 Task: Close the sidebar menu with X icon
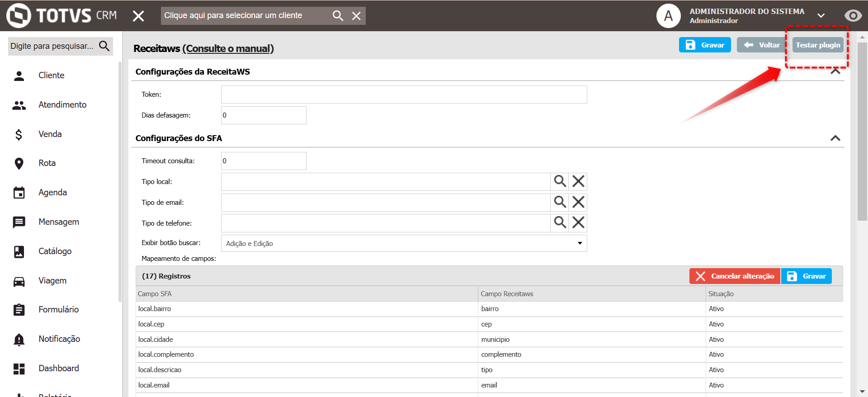138,16
